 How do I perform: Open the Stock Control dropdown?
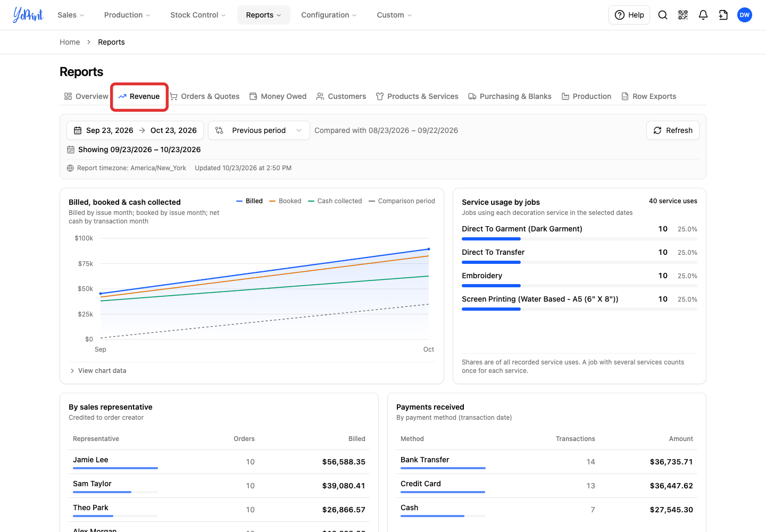point(198,15)
